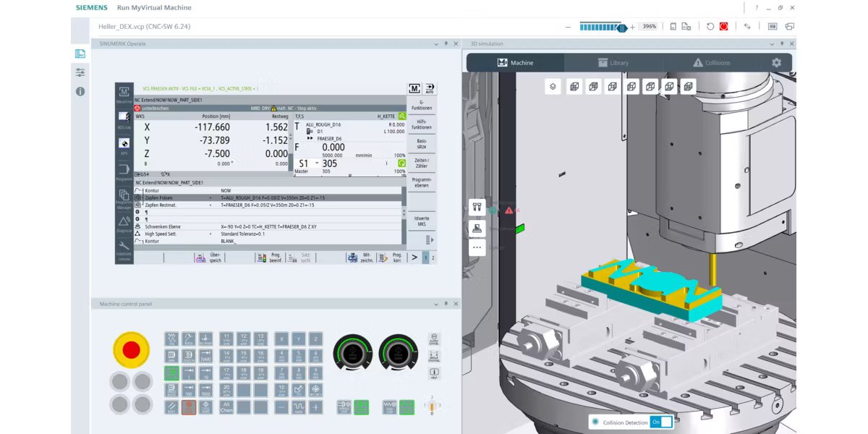
Task: Turn the key switch on control panel
Action: 432,407
